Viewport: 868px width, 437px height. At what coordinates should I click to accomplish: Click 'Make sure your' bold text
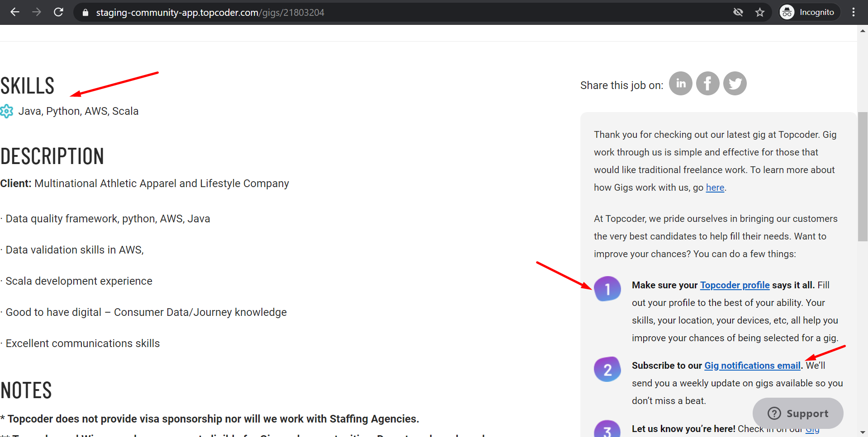(665, 285)
